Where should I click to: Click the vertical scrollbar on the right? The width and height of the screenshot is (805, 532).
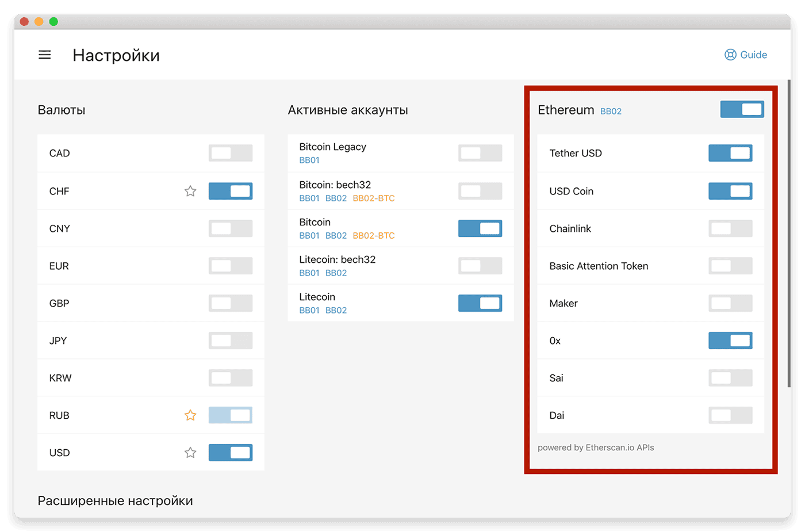pos(789,233)
